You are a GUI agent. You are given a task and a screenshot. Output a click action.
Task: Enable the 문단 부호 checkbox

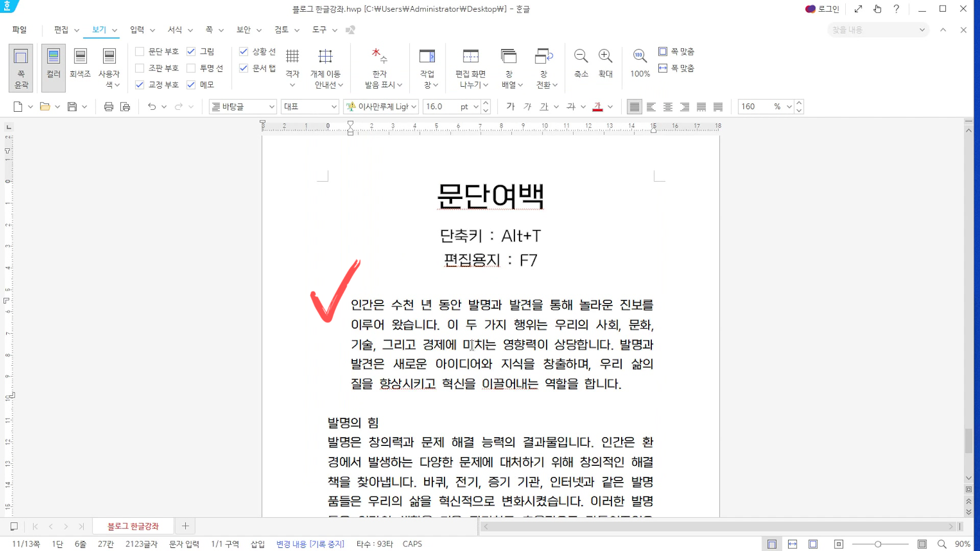[x=139, y=52]
